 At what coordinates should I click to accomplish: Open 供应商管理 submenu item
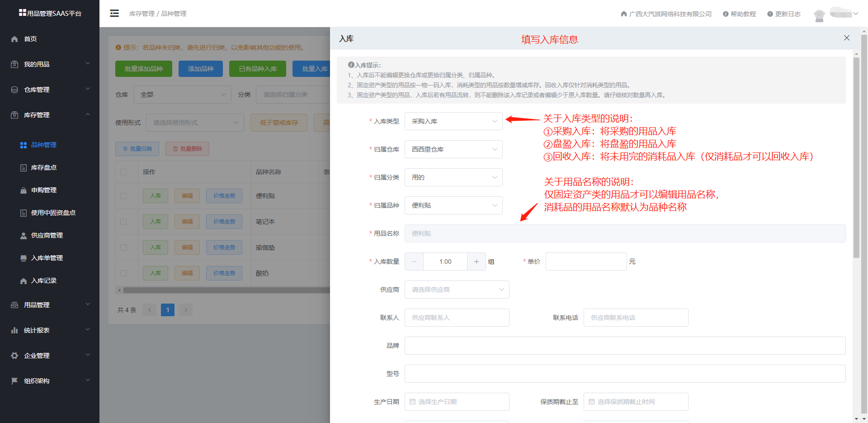[x=50, y=235]
